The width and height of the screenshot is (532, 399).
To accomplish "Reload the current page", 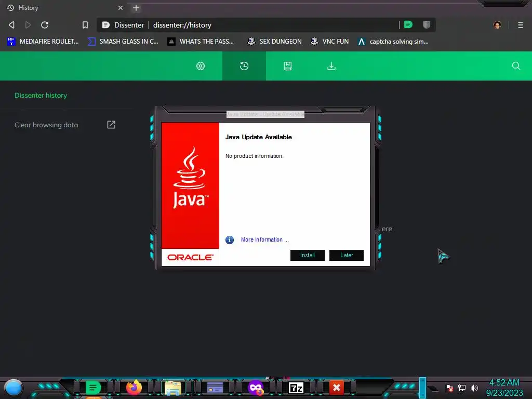I will (x=45, y=25).
